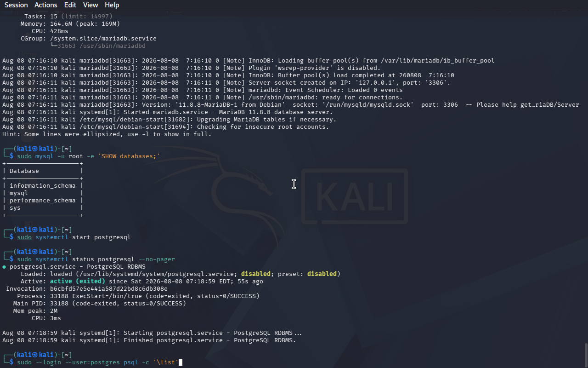Image resolution: width=588 pixels, height=368 pixels.
Task: Click the 'Mem peak: 2M' line
Action: tap(35, 311)
